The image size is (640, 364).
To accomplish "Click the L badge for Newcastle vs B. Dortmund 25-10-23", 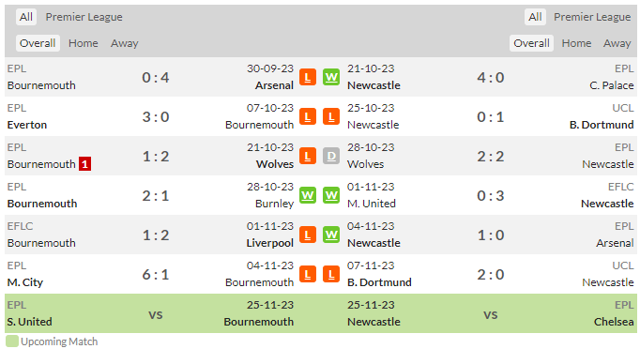I will tap(331, 116).
